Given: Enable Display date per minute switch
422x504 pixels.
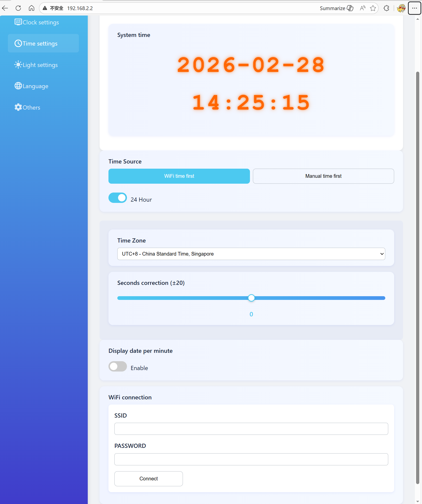Looking at the screenshot, I should (x=118, y=366).
